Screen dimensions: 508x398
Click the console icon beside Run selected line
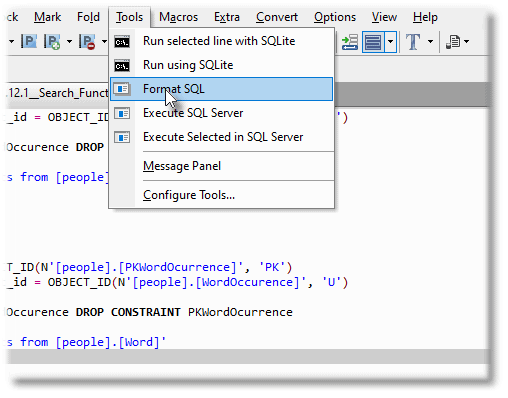122,42
